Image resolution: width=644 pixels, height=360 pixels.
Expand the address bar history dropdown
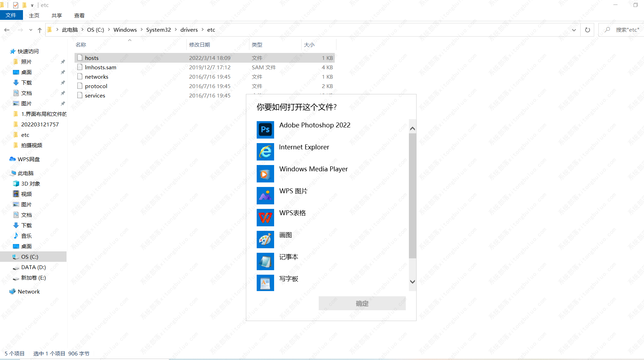(574, 30)
